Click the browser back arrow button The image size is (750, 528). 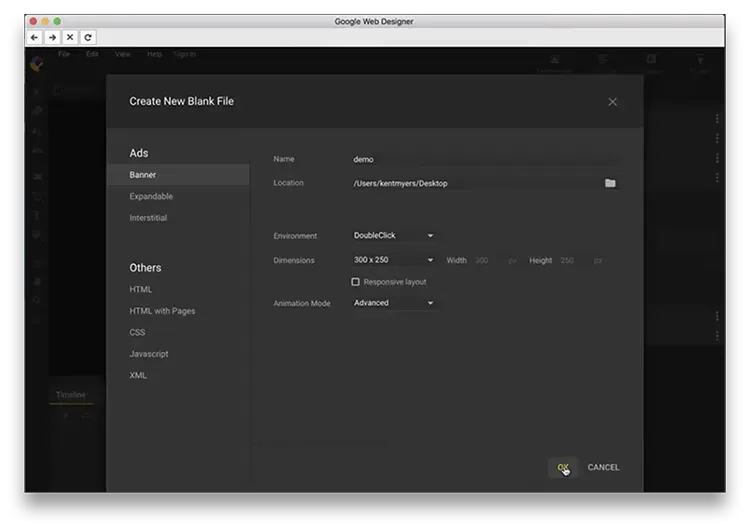(34, 37)
